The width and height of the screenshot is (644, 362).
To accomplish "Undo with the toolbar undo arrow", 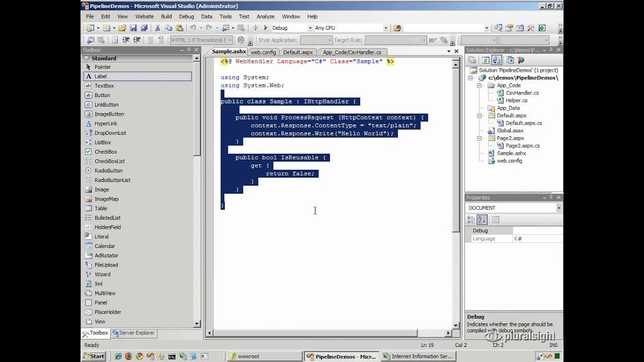I will tap(193, 28).
